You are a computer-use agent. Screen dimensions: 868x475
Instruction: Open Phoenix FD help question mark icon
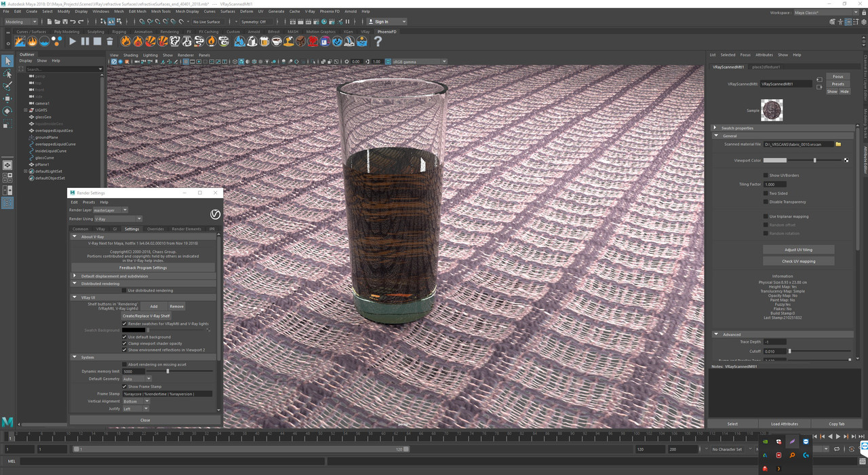click(x=378, y=41)
